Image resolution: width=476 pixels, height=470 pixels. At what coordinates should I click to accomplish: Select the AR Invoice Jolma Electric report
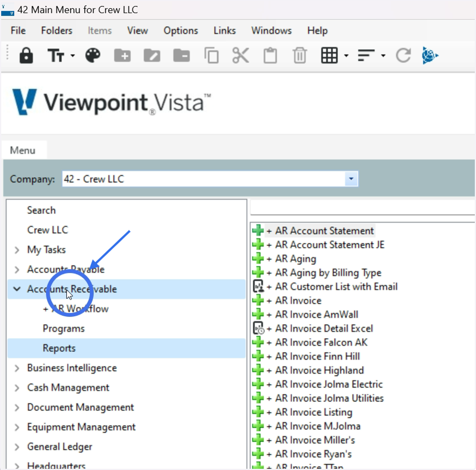pos(329,384)
